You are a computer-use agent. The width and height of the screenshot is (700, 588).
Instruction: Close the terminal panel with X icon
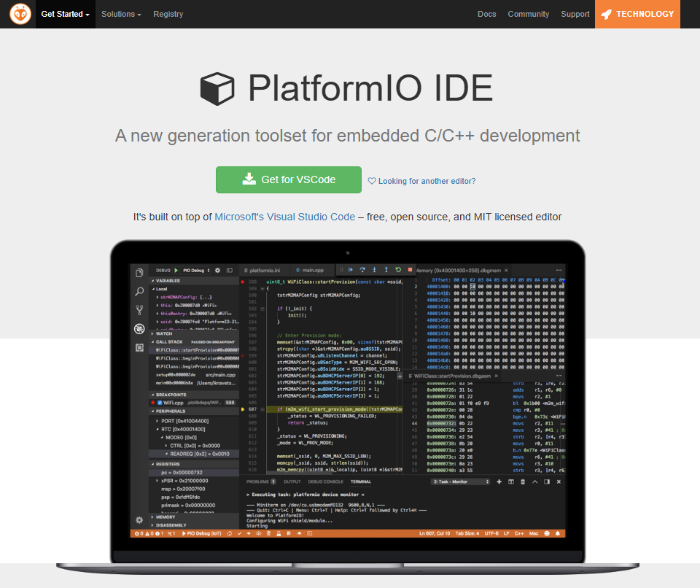click(559, 481)
